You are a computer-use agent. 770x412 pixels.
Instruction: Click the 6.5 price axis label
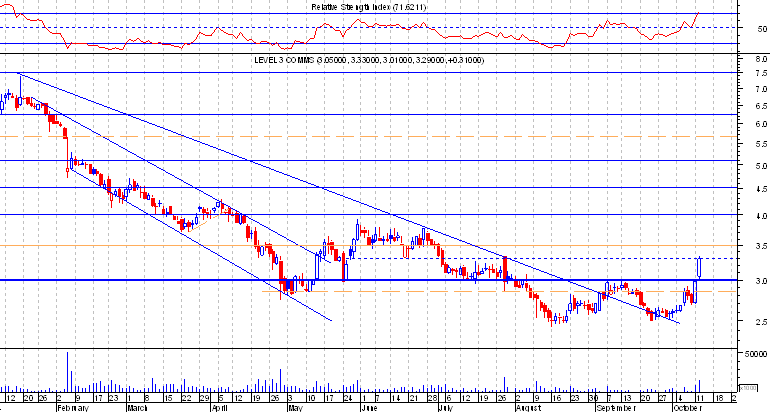[x=762, y=106]
